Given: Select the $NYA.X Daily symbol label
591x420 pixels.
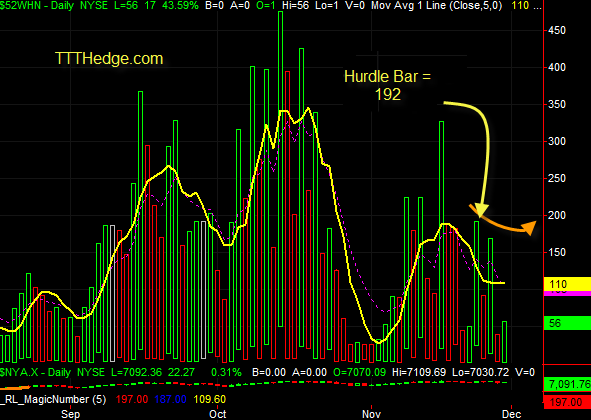Looking at the screenshot, I should click(35, 372).
